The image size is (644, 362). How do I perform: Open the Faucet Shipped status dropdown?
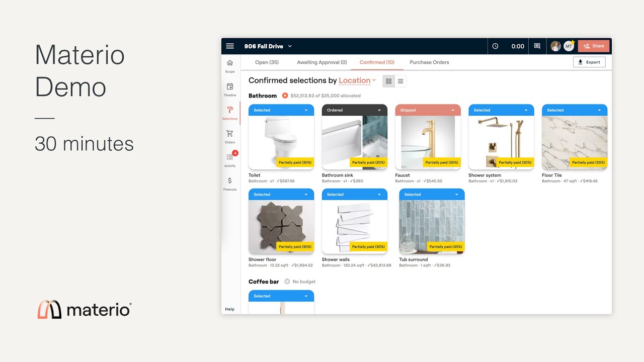[453, 110]
